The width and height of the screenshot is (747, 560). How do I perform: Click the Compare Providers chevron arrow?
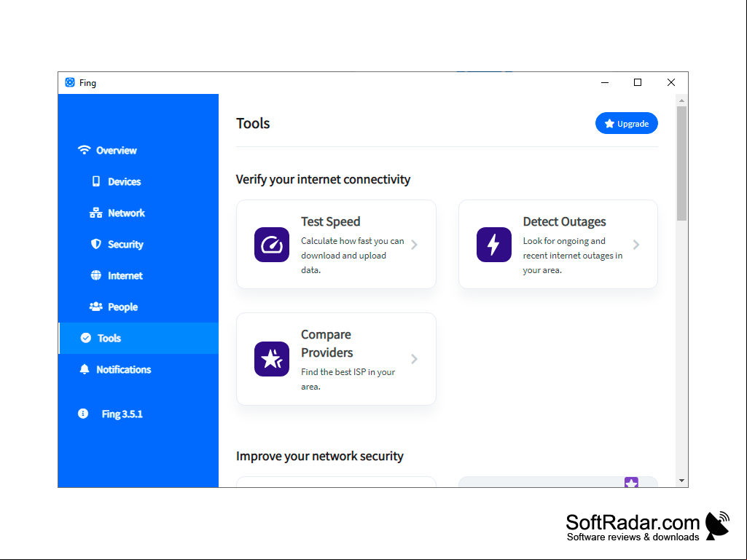pyautogui.click(x=415, y=358)
